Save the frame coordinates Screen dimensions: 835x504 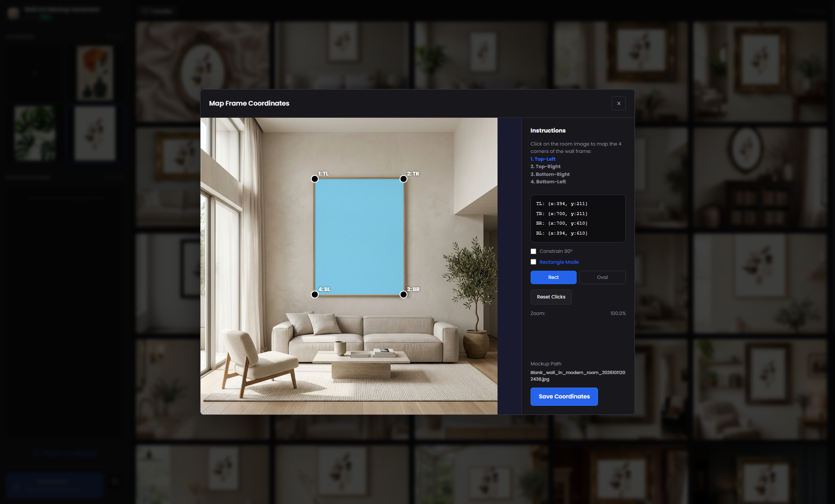564,397
